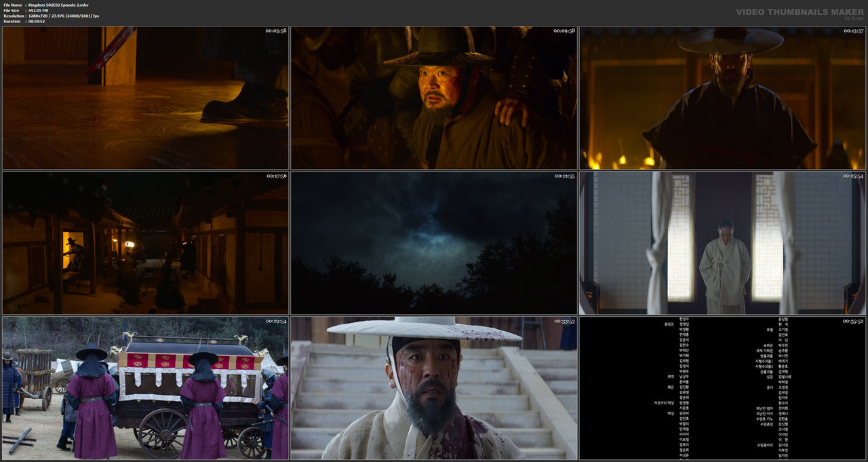This screenshot has width=868, height=462.
Task: Select the thumbnail of the bloodied man in a dark hat
Action: (x=434, y=98)
